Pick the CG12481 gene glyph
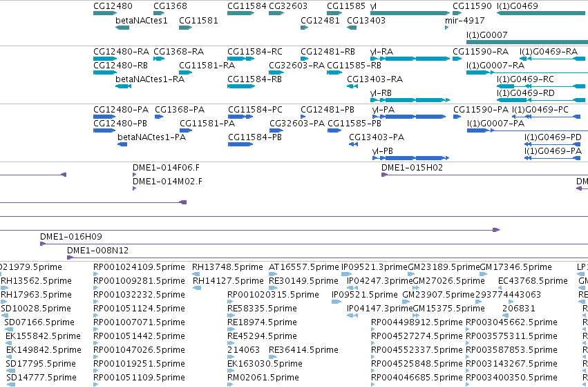 point(304,28)
